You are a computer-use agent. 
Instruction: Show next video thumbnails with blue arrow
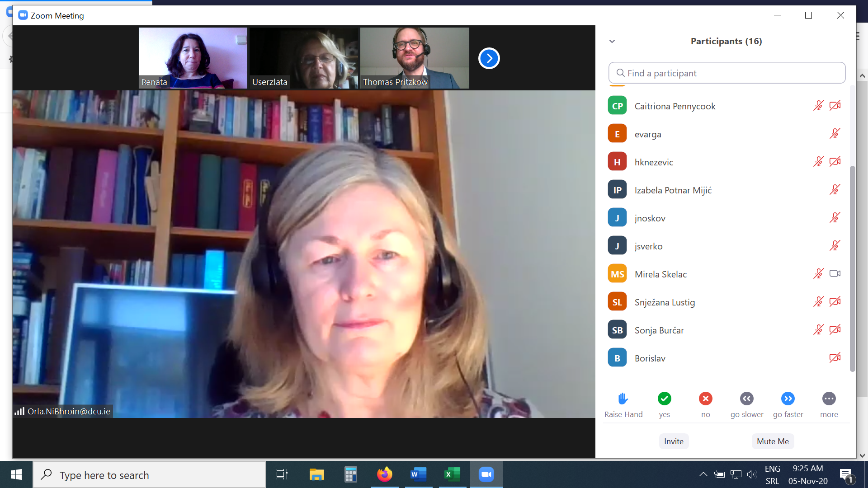(x=489, y=58)
